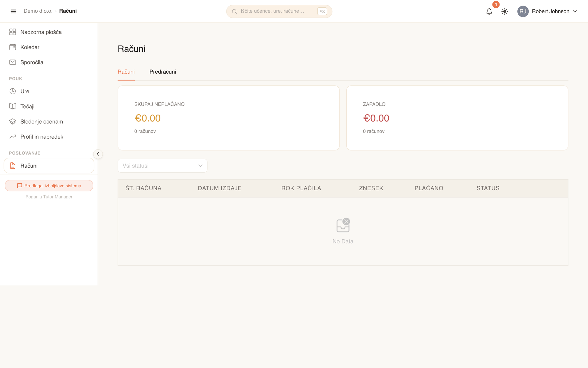Open Robert Johnson user menu
Image resolution: width=588 pixels, height=368 pixels.
pyautogui.click(x=547, y=11)
